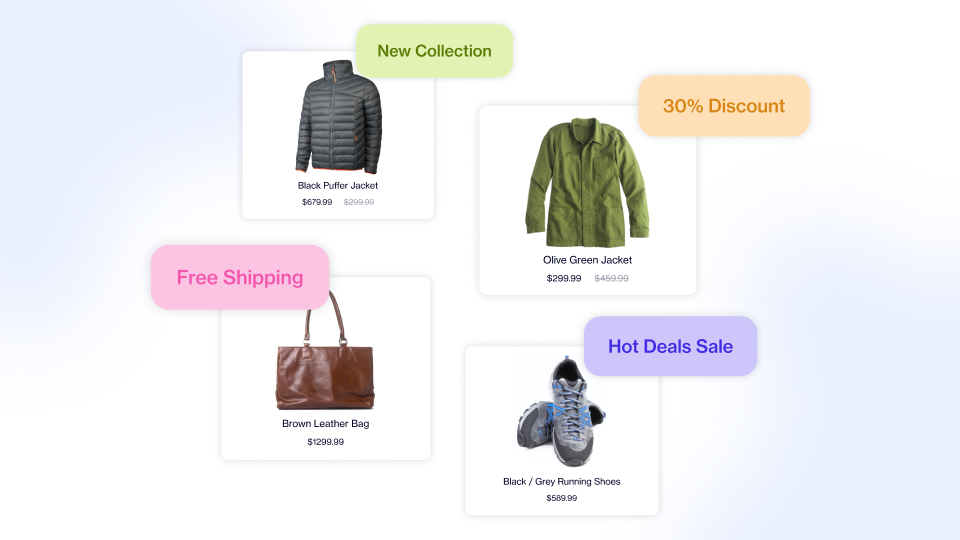960x540 pixels.
Task: Select the $589.99 shoes price
Action: pos(561,498)
